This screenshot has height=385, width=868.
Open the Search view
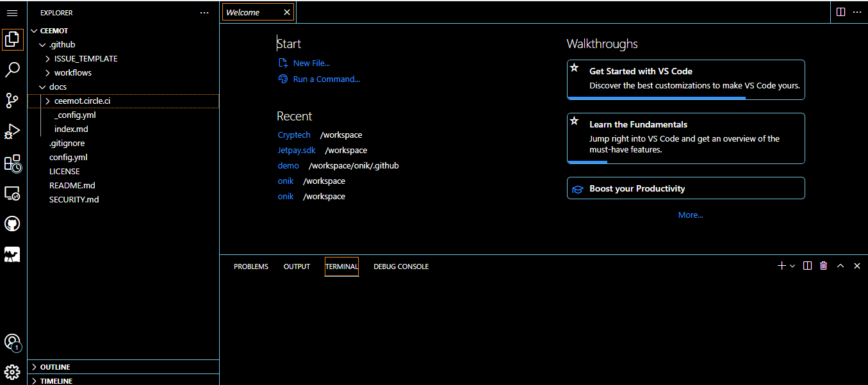(x=12, y=70)
